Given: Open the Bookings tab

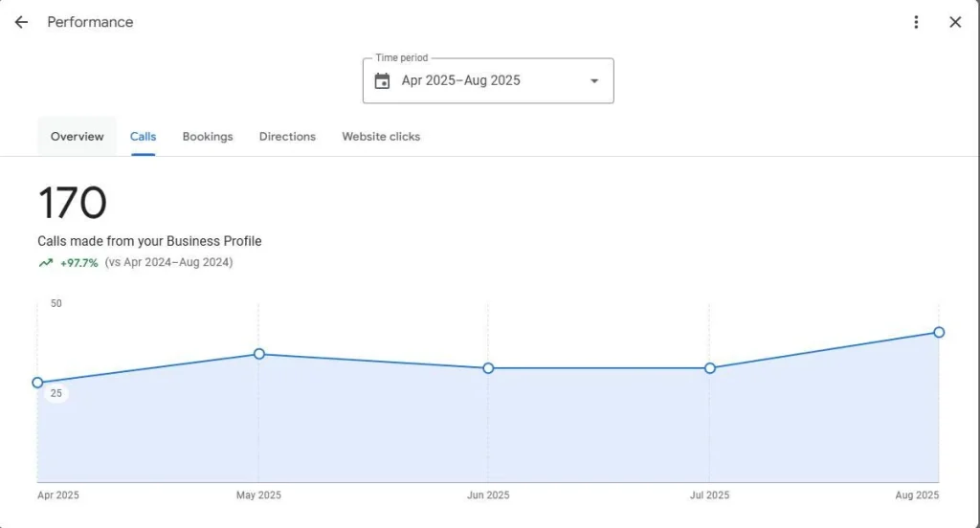Looking at the screenshot, I should (x=208, y=136).
